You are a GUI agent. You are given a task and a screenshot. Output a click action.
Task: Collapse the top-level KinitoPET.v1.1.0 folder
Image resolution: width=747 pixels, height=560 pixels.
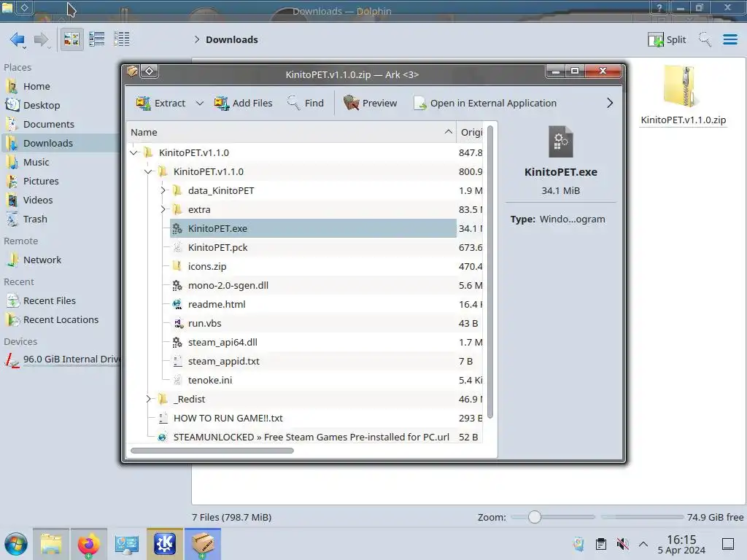[x=134, y=152]
